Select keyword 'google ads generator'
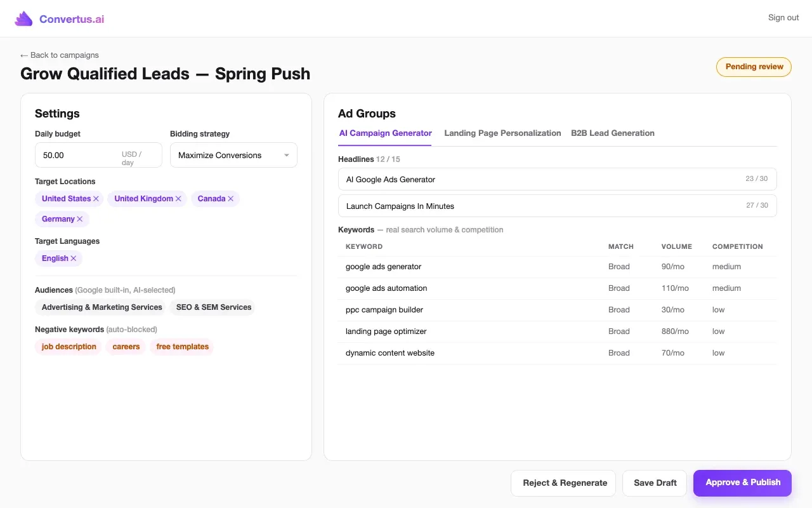This screenshot has width=812, height=508. pyautogui.click(x=383, y=267)
